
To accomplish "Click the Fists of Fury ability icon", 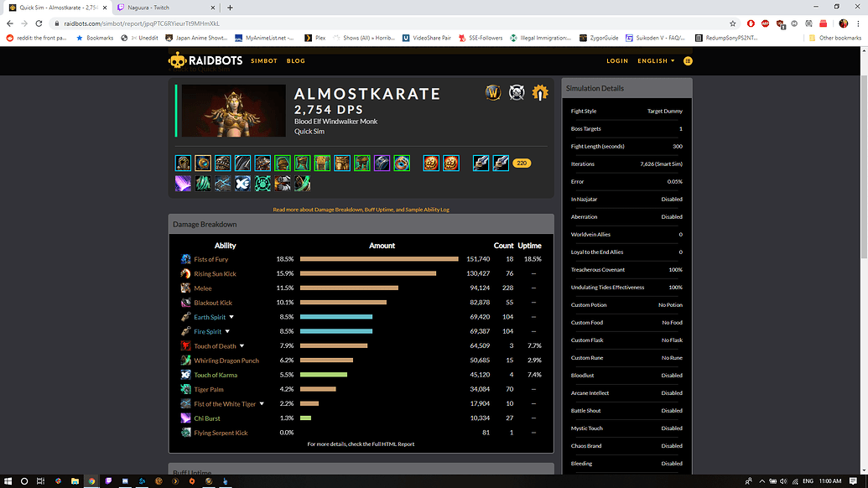I will pos(185,259).
